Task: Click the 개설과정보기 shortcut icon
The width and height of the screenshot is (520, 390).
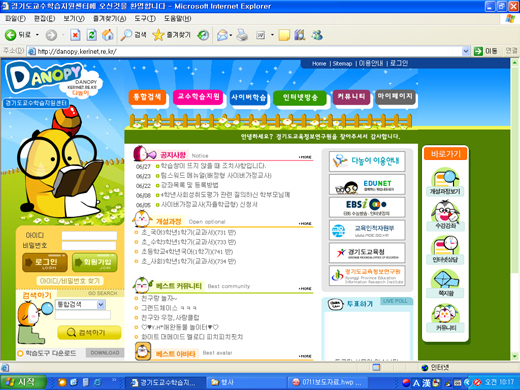Action: (445, 182)
